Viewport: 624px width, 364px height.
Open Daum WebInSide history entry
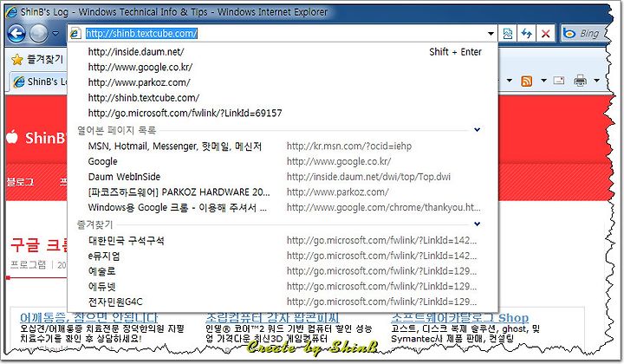point(283,177)
